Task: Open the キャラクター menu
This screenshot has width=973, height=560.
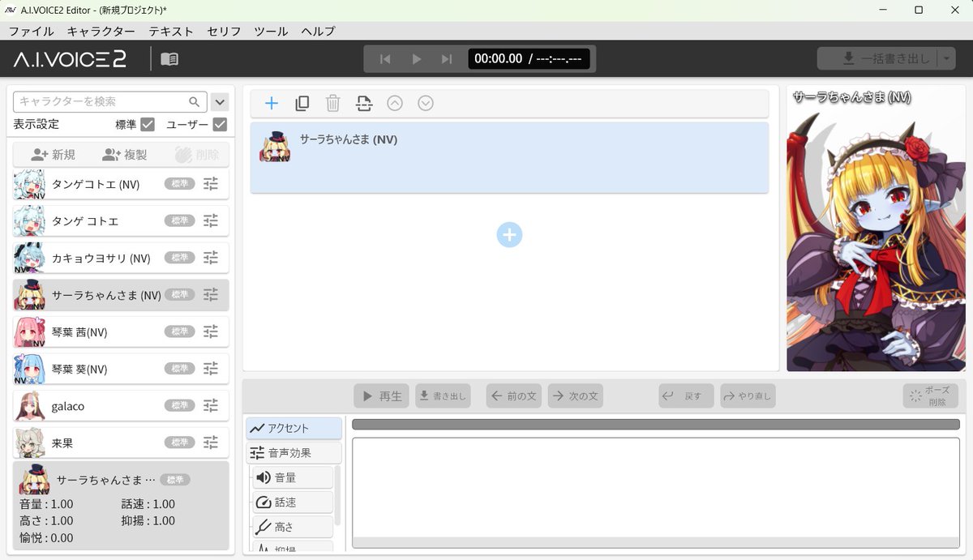Action: tap(101, 32)
